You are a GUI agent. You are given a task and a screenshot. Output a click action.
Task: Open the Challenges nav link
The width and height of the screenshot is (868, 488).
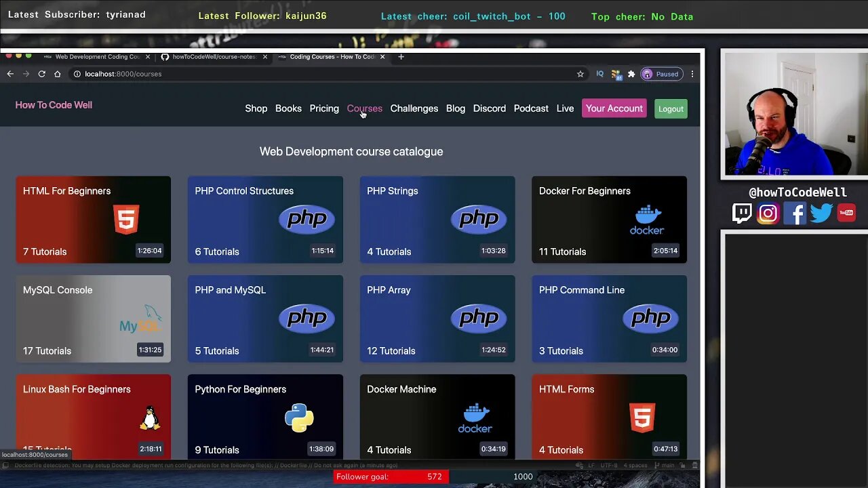[414, 108]
